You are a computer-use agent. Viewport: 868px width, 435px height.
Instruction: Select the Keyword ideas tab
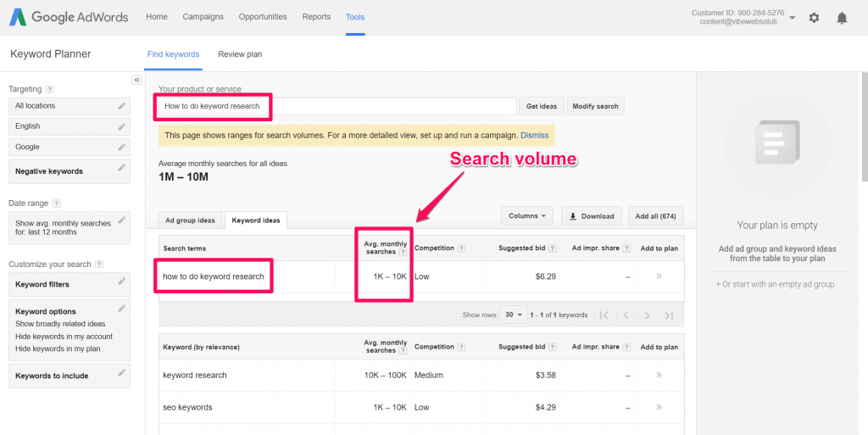(256, 220)
